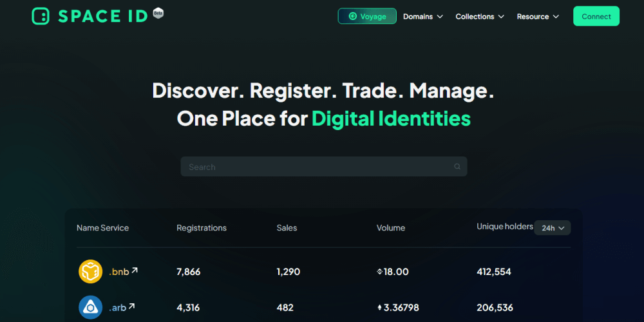The height and width of the screenshot is (322, 644).
Task: Click the 482 sales value
Action: [x=285, y=308]
